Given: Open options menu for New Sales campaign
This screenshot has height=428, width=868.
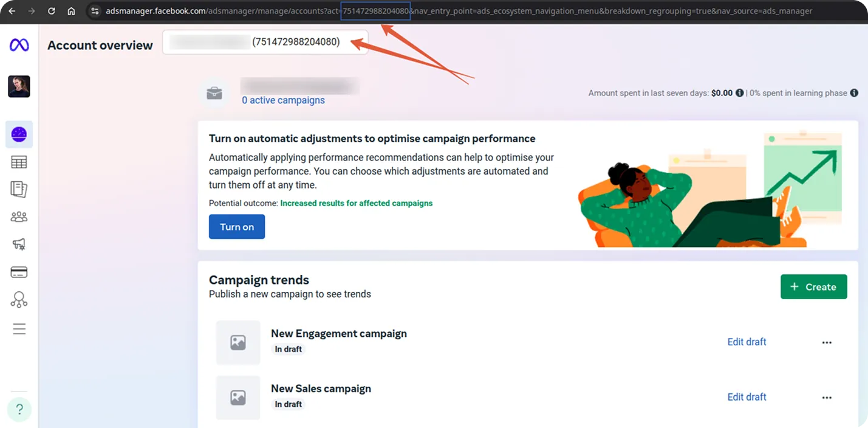Looking at the screenshot, I should (826, 398).
